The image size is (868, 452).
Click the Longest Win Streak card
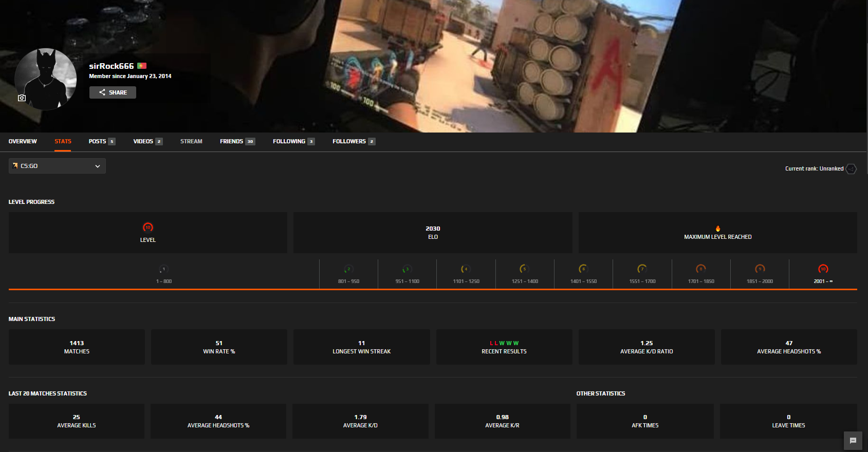tap(362, 347)
